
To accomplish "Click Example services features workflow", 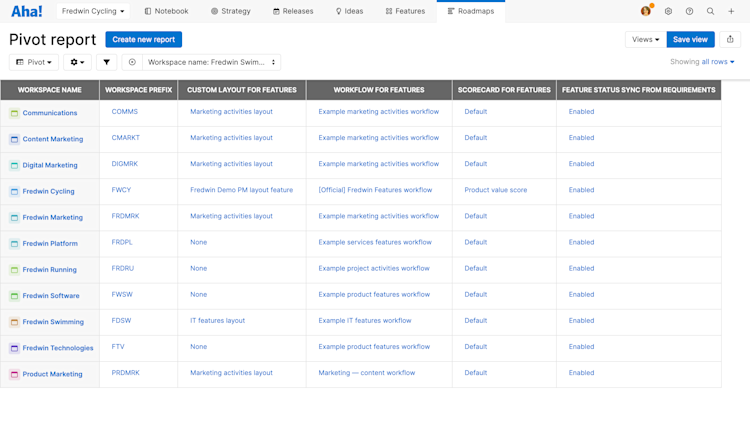I will 375,242.
